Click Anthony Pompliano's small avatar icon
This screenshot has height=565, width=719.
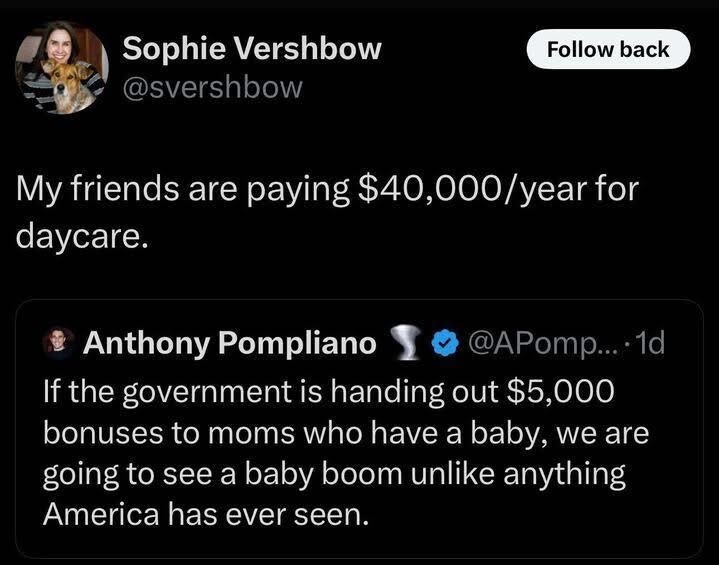[x=62, y=343]
